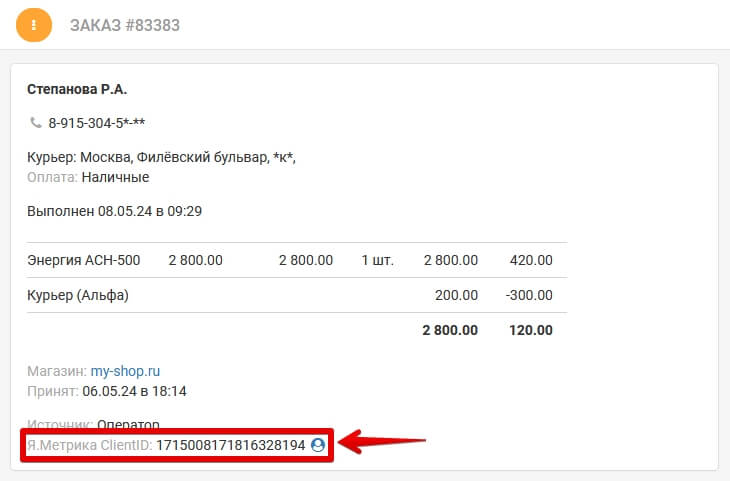Click the bold total profit 120.00

click(x=531, y=329)
